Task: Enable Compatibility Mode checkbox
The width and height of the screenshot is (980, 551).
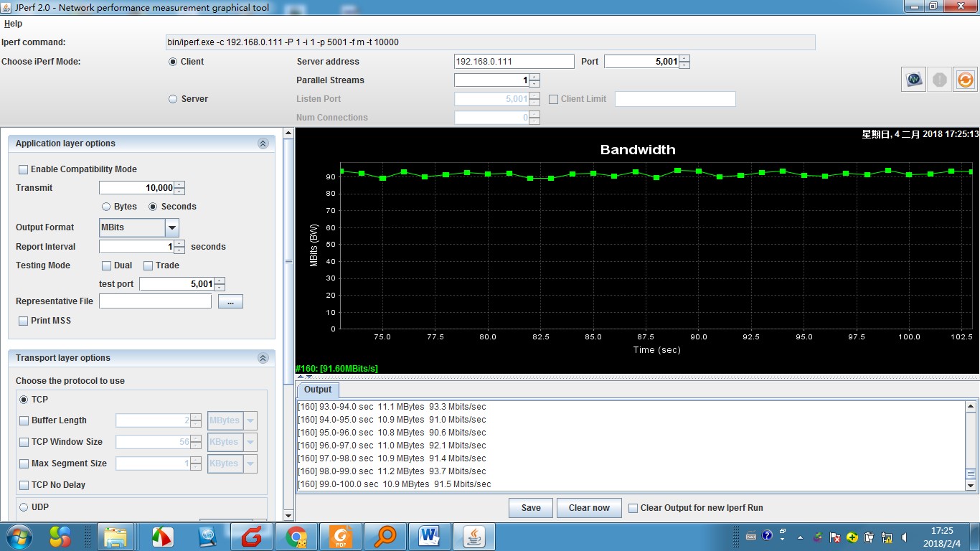Action: pyautogui.click(x=24, y=169)
